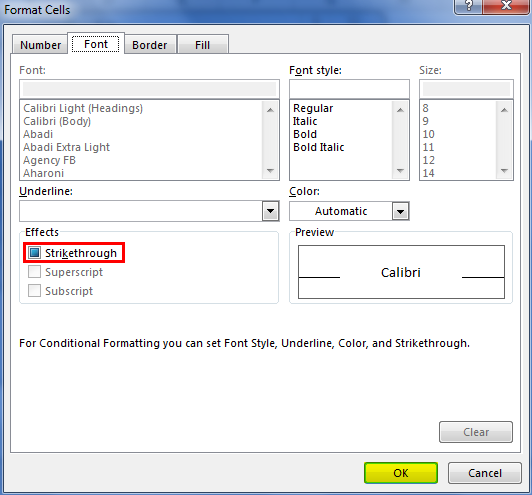This screenshot has height=495, width=532.
Task: Click the Size list scroll down arrow
Action: tap(505, 171)
